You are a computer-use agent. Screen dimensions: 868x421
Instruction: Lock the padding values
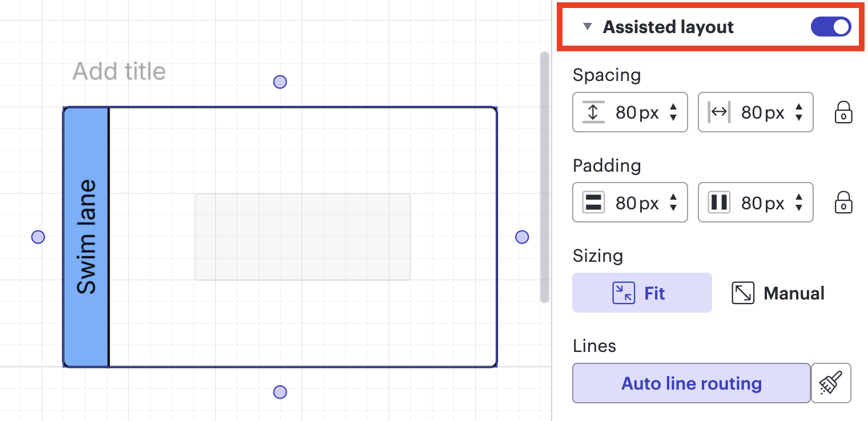pyautogui.click(x=843, y=202)
